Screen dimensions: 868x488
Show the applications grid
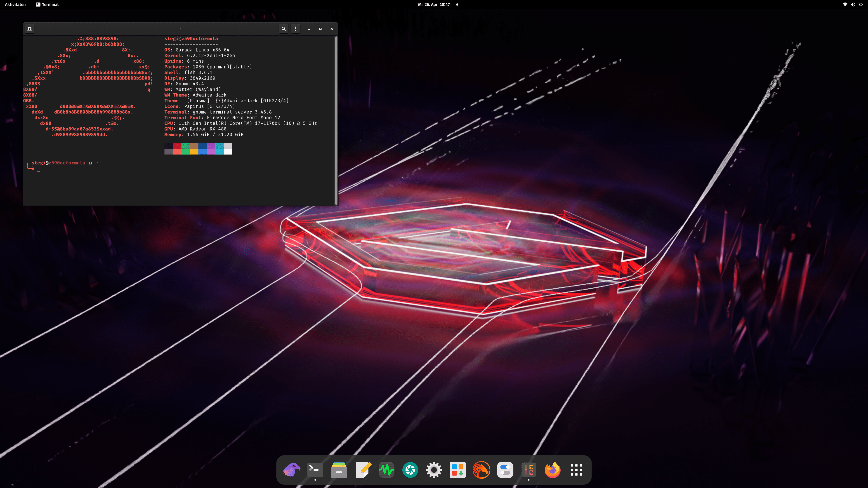coord(576,470)
